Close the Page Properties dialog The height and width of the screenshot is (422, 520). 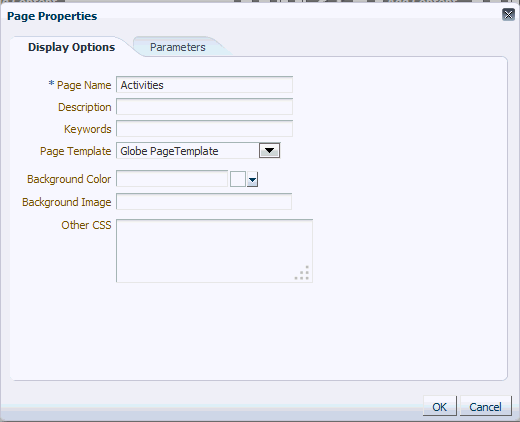pos(508,15)
